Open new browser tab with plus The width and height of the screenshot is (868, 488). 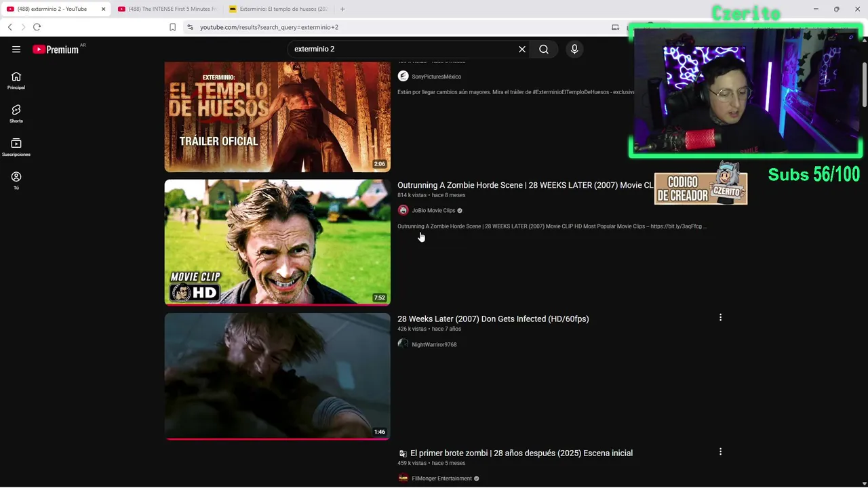tap(342, 9)
